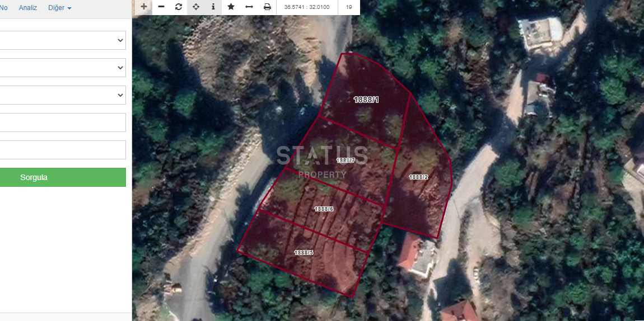The height and width of the screenshot is (321, 644).
Task: Click the zoom in plus icon
Action: click(144, 7)
